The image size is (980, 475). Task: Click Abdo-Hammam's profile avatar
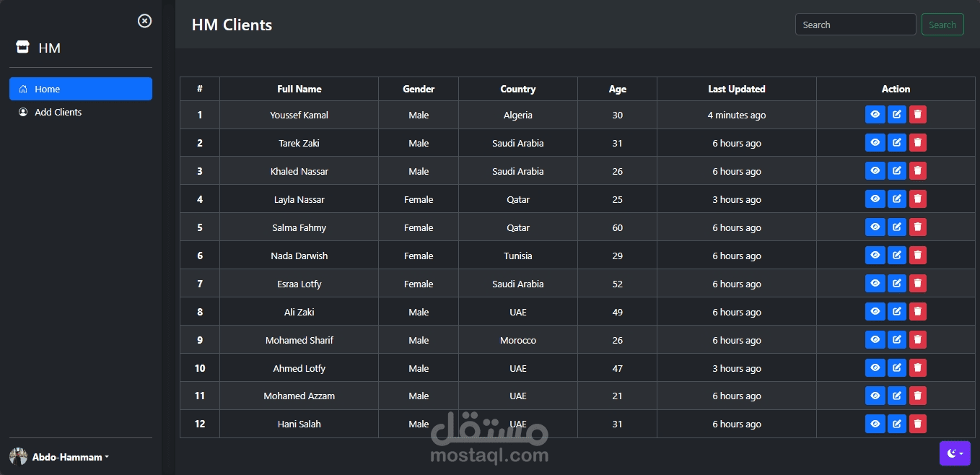pos(18,457)
